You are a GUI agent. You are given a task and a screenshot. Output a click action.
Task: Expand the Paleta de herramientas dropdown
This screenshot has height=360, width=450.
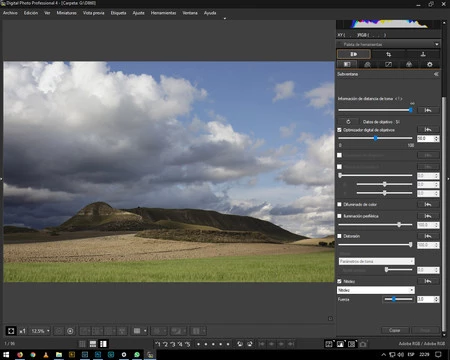click(436, 44)
